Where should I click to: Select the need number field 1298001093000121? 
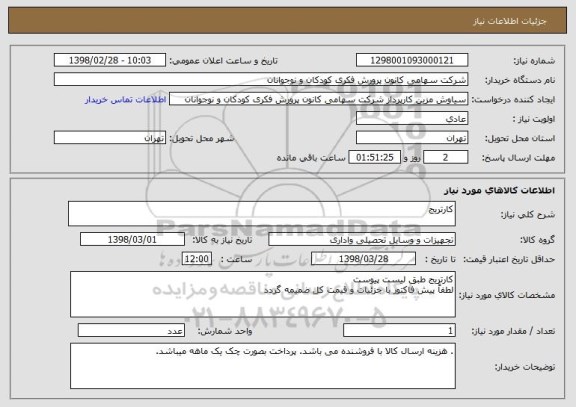[x=412, y=60]
